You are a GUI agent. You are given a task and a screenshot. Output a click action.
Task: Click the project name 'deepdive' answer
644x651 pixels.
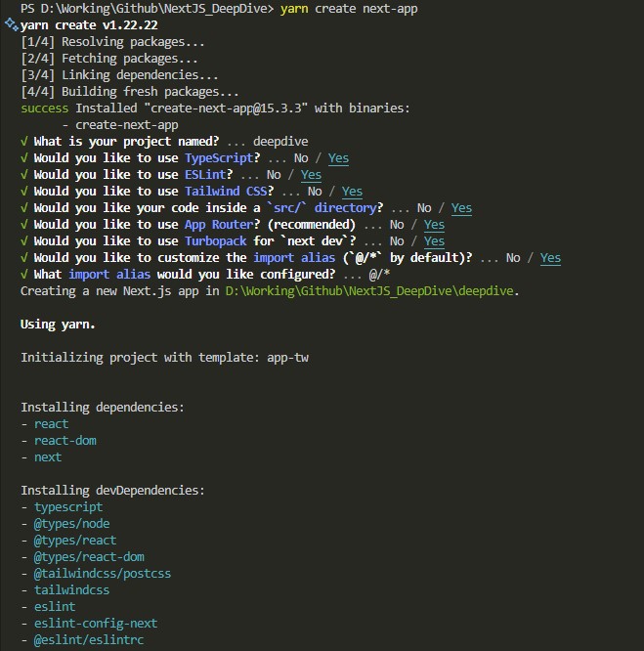click(x=280, y=142)
